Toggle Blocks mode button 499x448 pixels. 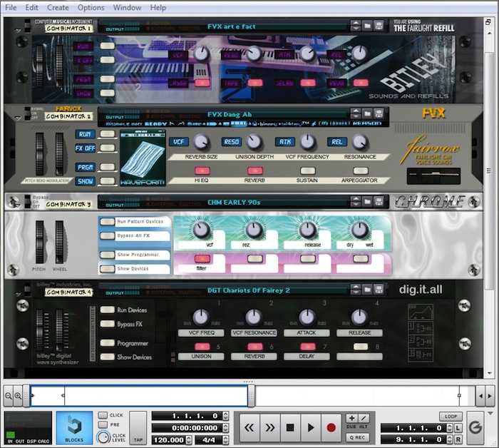[x=74, y=427]
